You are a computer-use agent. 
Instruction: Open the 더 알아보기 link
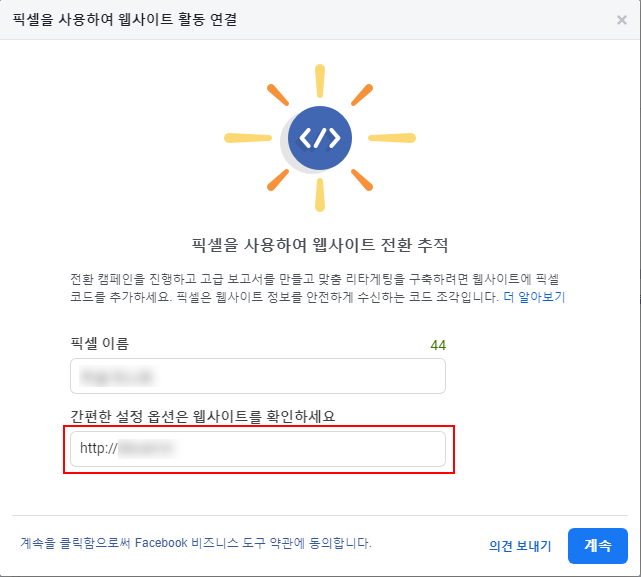tap(534, 298)
